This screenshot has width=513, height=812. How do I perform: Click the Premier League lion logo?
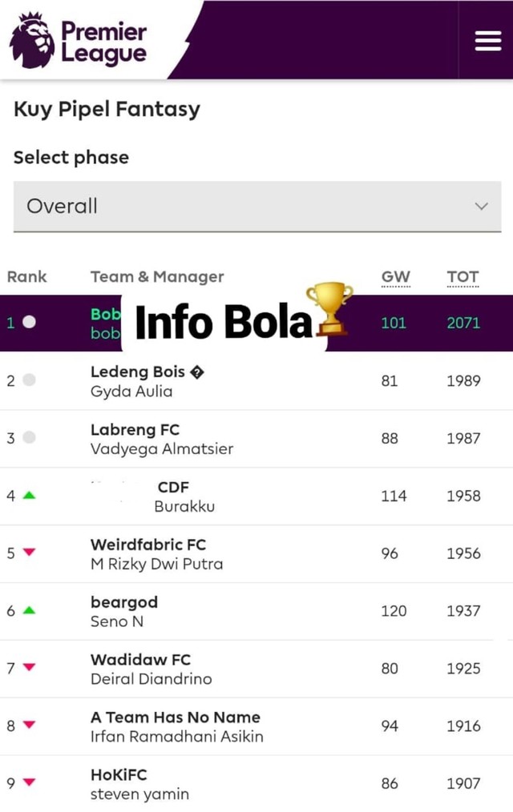tap(31, 40)
